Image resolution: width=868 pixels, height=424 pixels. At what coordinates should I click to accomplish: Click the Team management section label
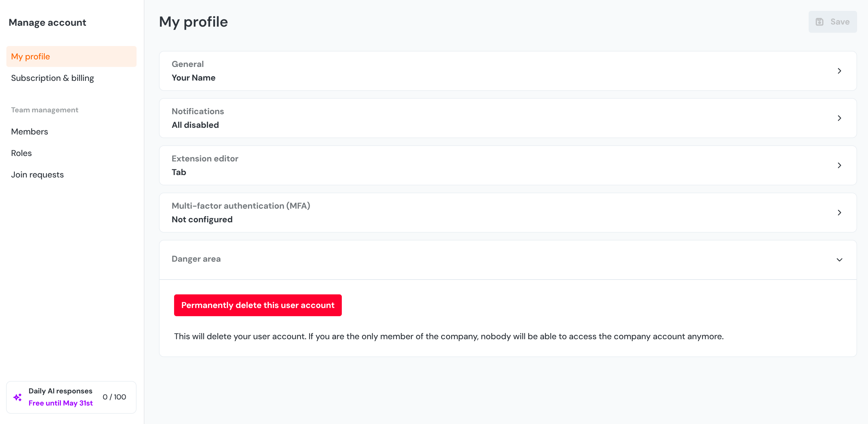45,110
